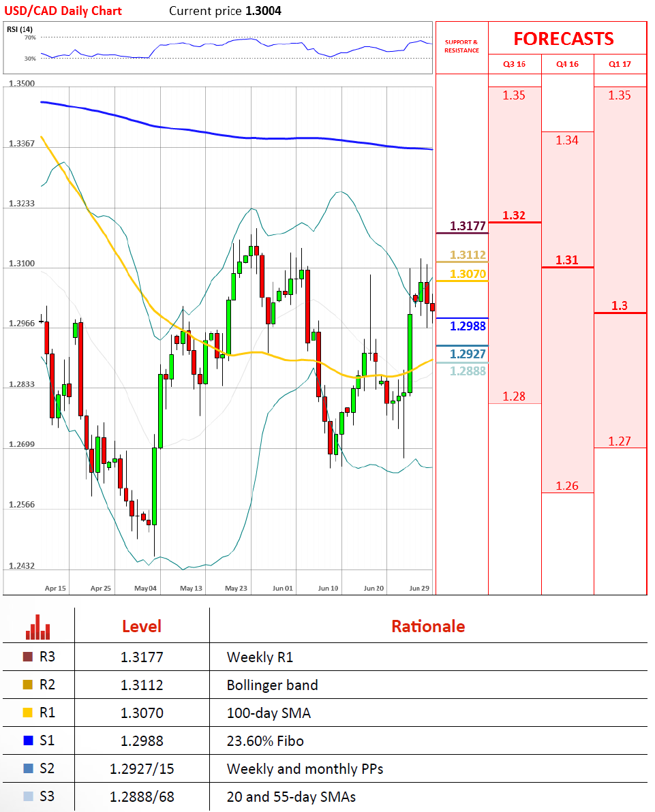This screenshot has height=812, width=655.
Task: Click the Current price 1.3004 text
Action: (225, 11)
